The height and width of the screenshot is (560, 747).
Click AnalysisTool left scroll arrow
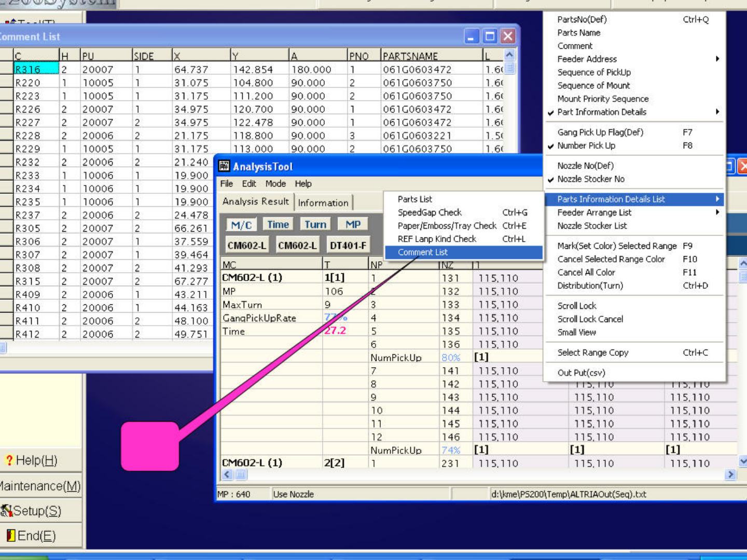(x=227, y=474)
